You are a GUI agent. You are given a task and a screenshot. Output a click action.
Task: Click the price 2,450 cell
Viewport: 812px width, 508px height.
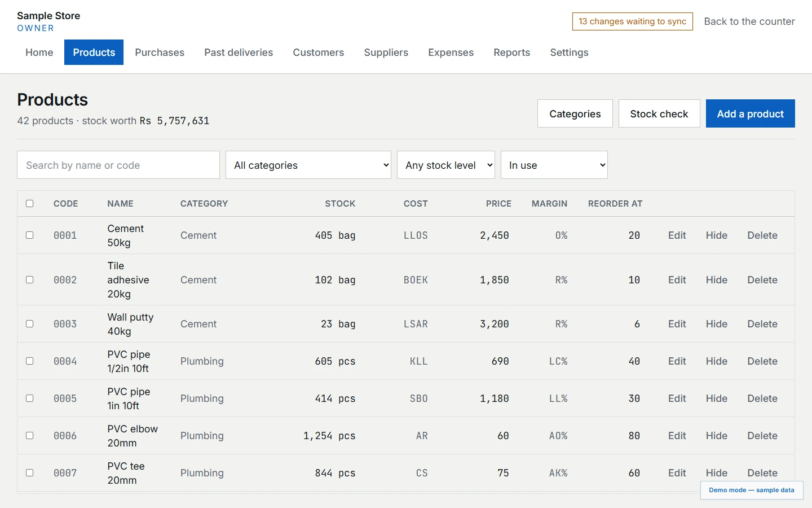pos(495,235)
